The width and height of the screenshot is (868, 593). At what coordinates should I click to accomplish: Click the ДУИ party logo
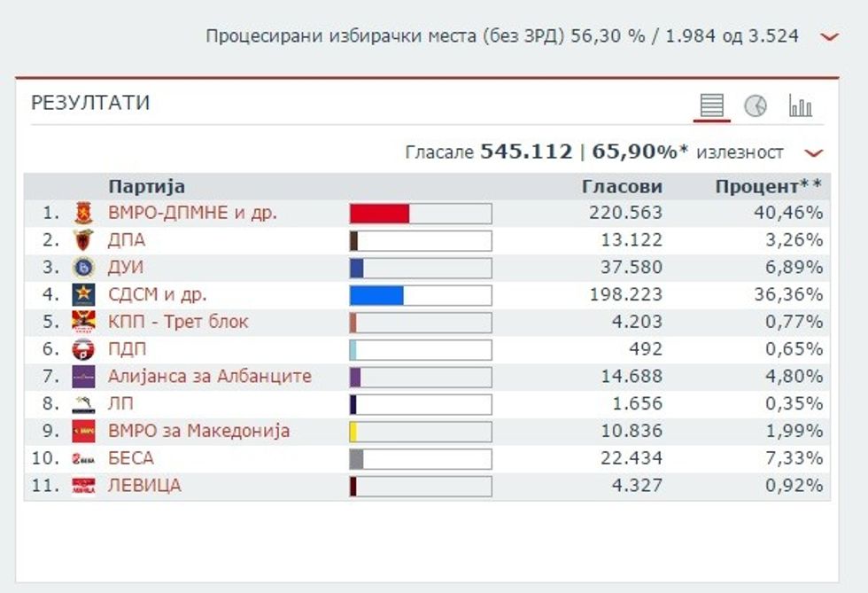pos(83,268)
